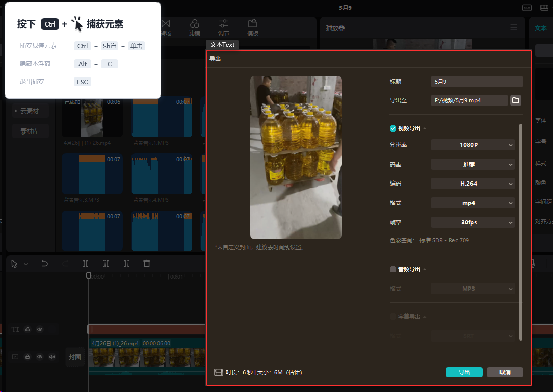The height and width of the screenshot is (392, 553).
Task: Expand the H.264 encoding dropdown
Action: 472,184
